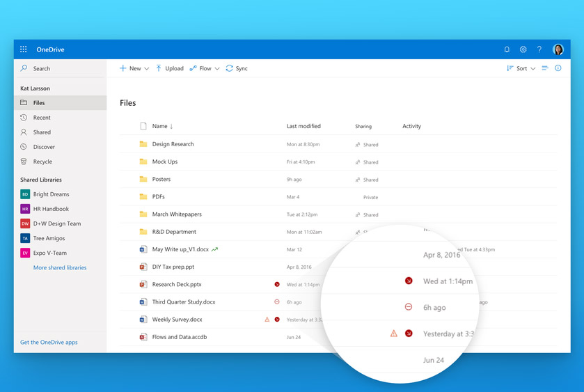Open the details info pane icon

[558, 68]
